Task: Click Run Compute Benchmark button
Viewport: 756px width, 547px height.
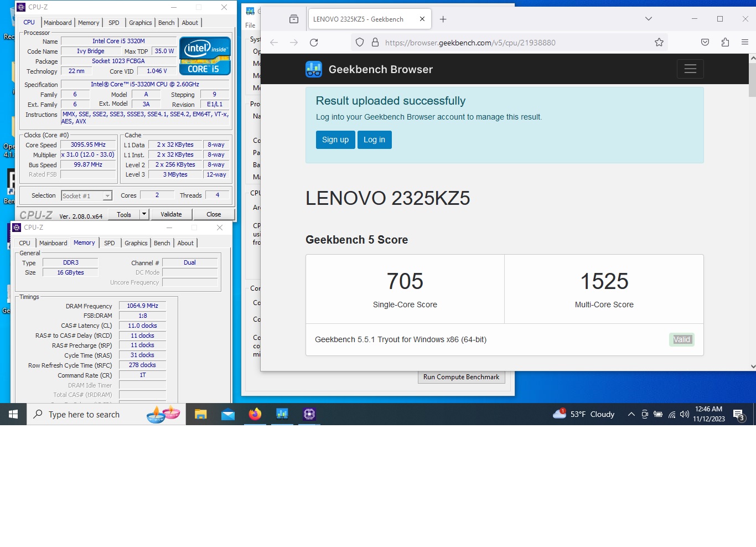Action: 461,377
